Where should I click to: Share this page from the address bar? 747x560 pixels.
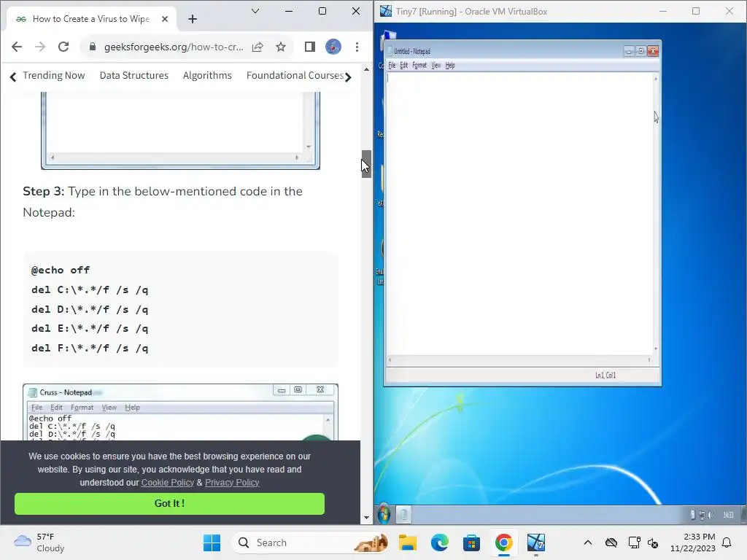coord(258,47)
